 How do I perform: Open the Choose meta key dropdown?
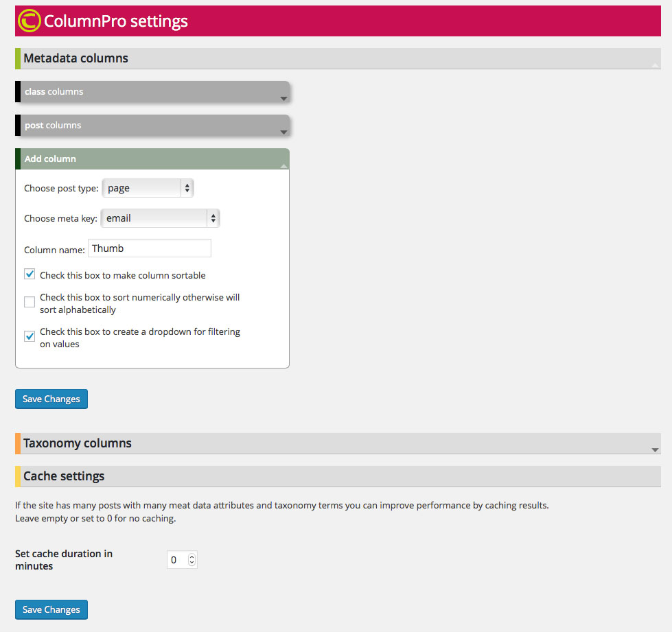161,218
